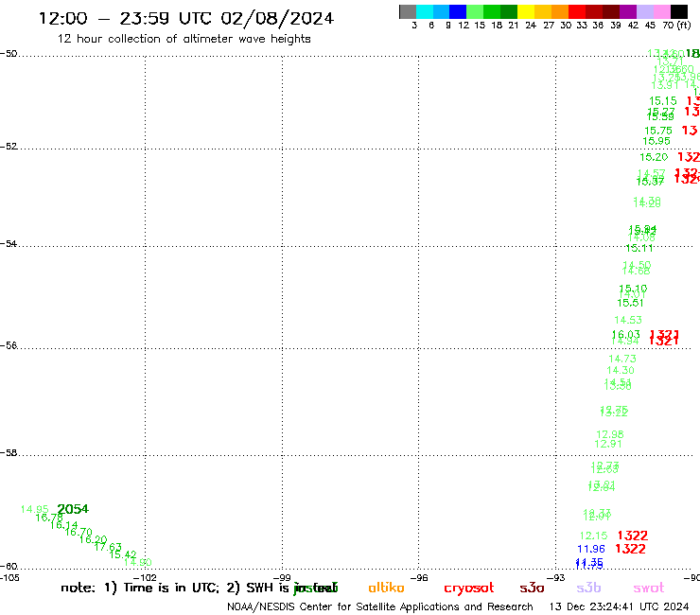Click the wave height value '12.91'
Screen dimensions: 700x615
click(608, 444)
